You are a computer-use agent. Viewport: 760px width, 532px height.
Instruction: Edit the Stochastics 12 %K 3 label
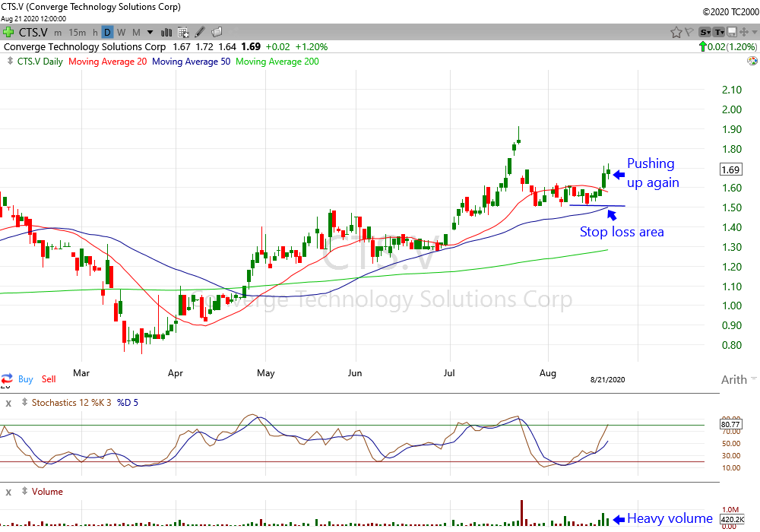(x=71, y=403)
